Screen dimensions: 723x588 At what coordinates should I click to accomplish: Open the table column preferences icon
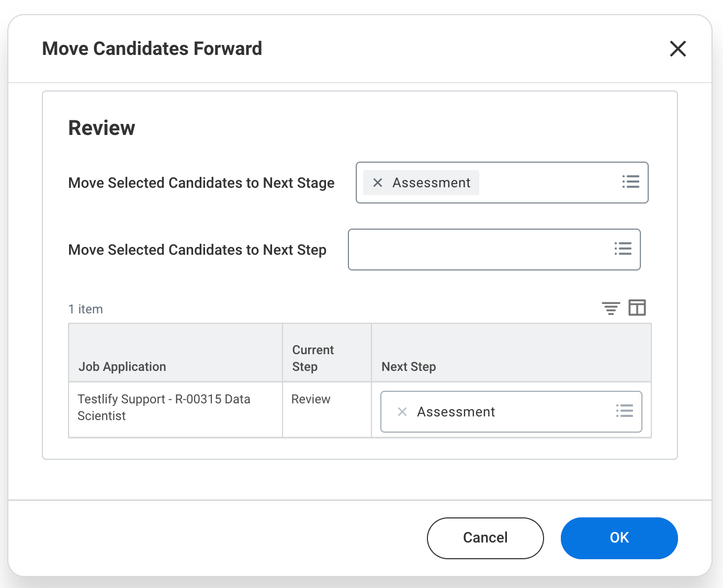(637, 308)
